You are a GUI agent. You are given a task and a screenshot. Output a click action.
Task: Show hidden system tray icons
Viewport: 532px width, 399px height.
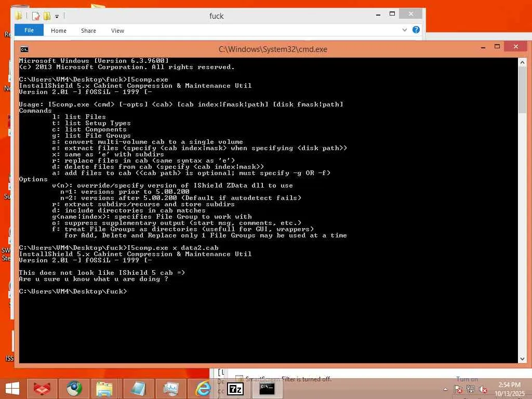click(x=446, y=389)
